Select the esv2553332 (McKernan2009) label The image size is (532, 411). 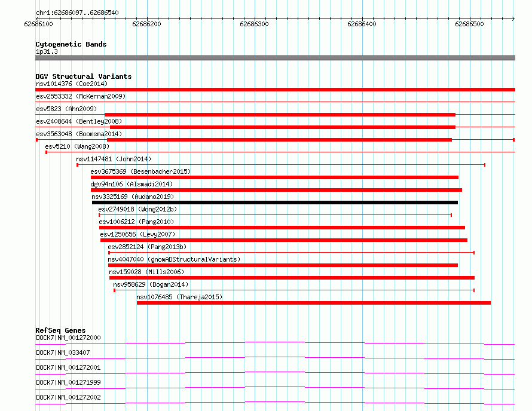pos(81,96)
